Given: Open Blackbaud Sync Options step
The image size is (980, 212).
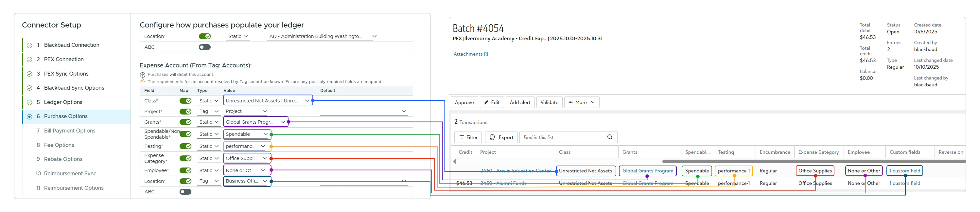Looking at the screenshot, I should click(74, 88).
